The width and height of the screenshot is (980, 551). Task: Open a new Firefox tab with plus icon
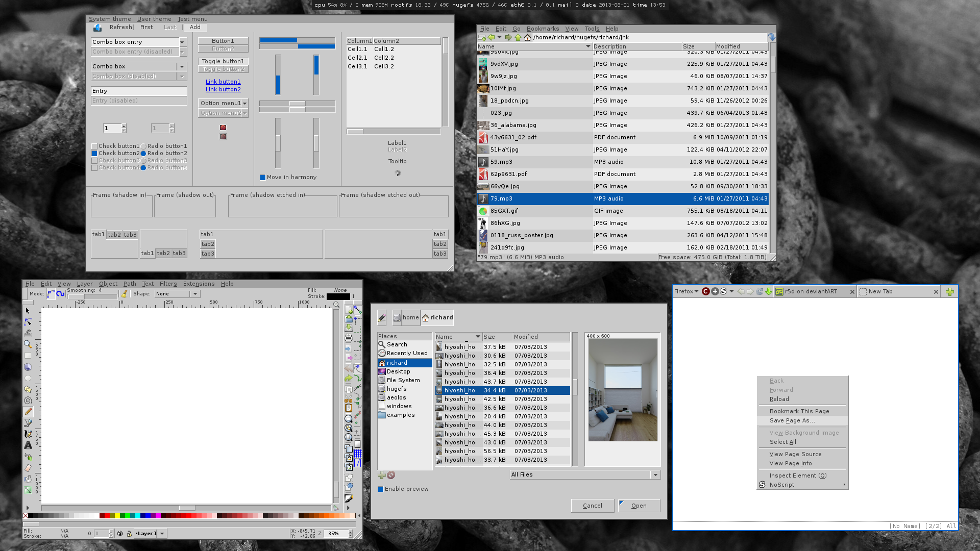point(949,292)
